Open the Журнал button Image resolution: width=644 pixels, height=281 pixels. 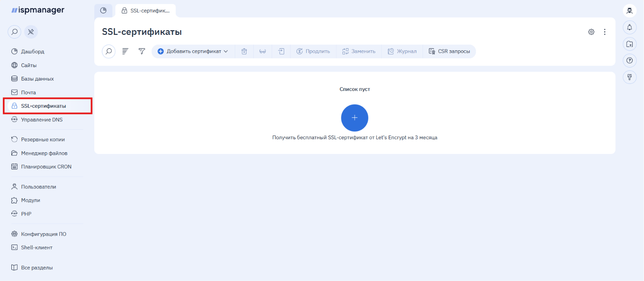coord(402,52)
